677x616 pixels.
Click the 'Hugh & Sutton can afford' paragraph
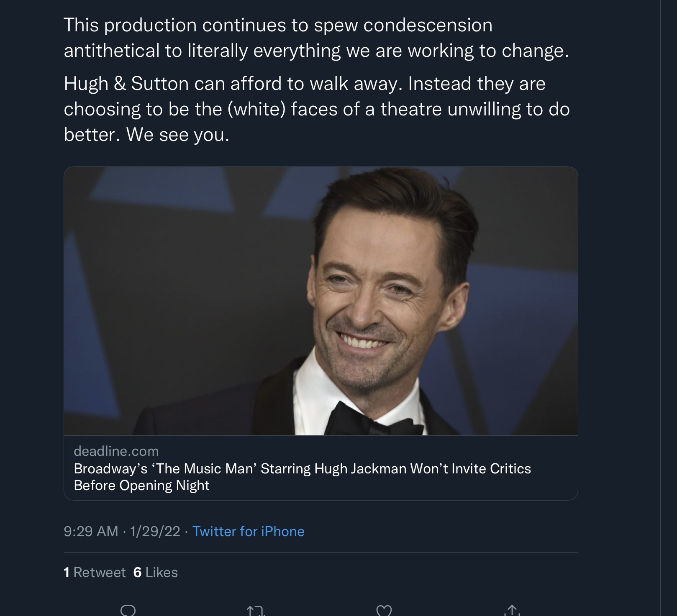click(x=305, y=84)
